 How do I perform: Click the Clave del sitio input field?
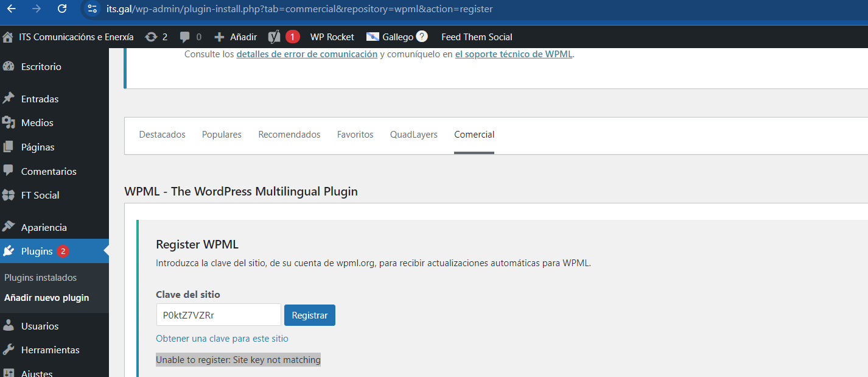coord(219,315)
